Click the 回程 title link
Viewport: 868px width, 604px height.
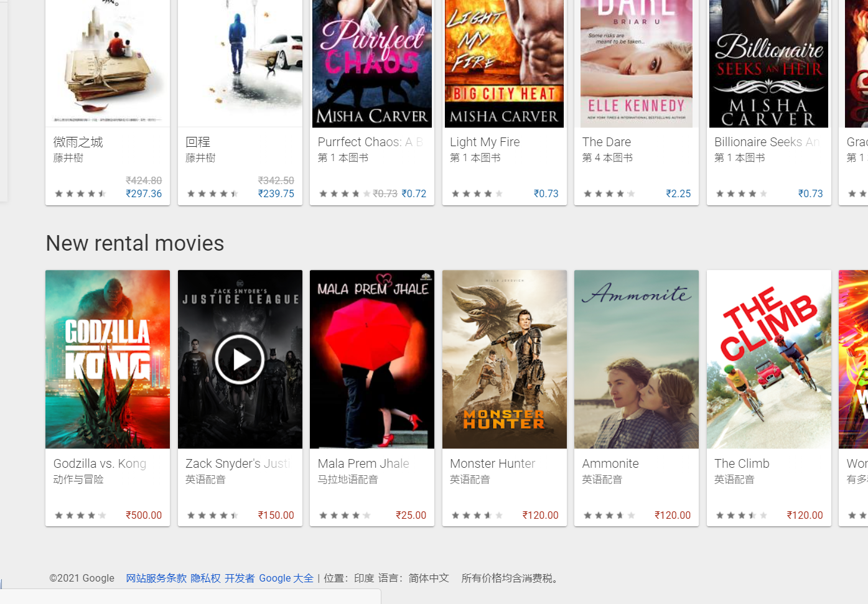point(198,142)
